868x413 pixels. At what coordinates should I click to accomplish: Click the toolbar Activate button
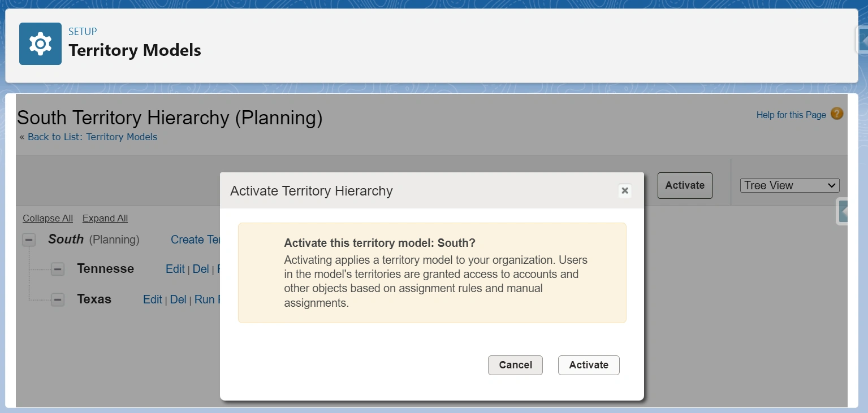click(x=684, y=185)
